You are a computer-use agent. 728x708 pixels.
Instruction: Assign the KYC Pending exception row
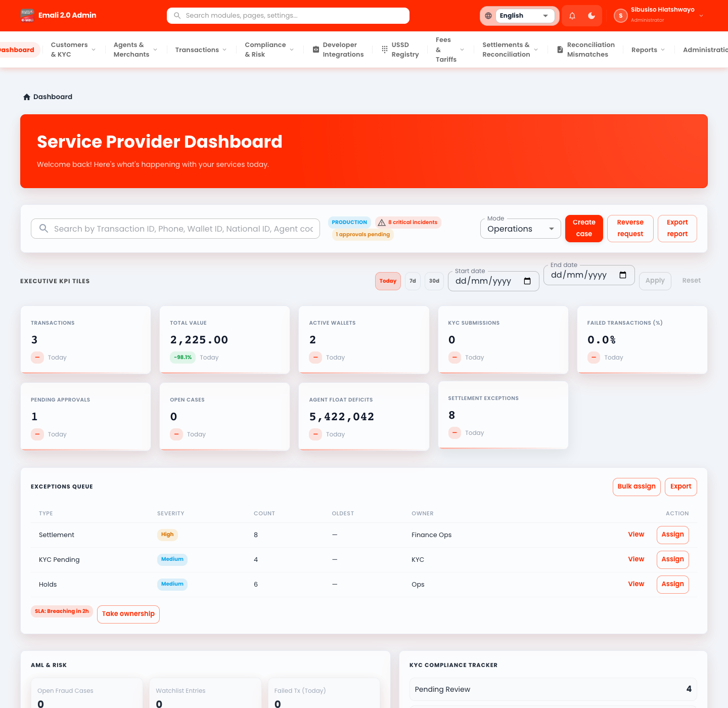click(x=673, y=560)
